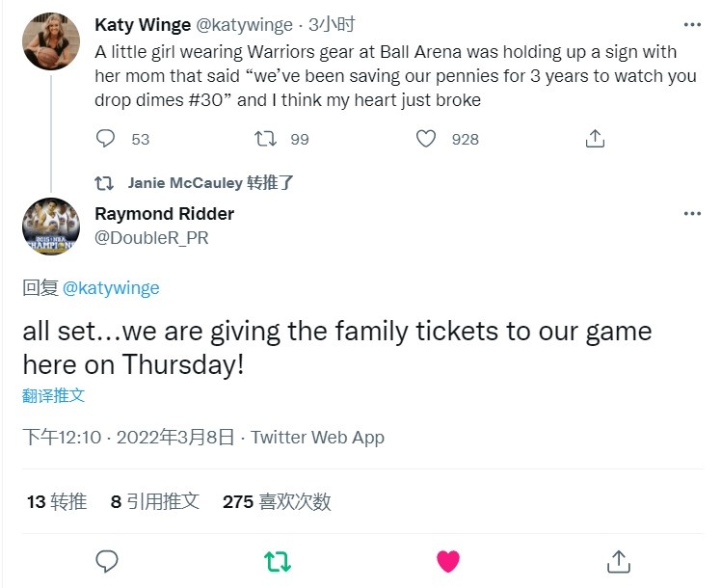Open Katy Winge's profile picture
Image resolution: width=721 pixels, height=588 pixels.
point(50,41)
